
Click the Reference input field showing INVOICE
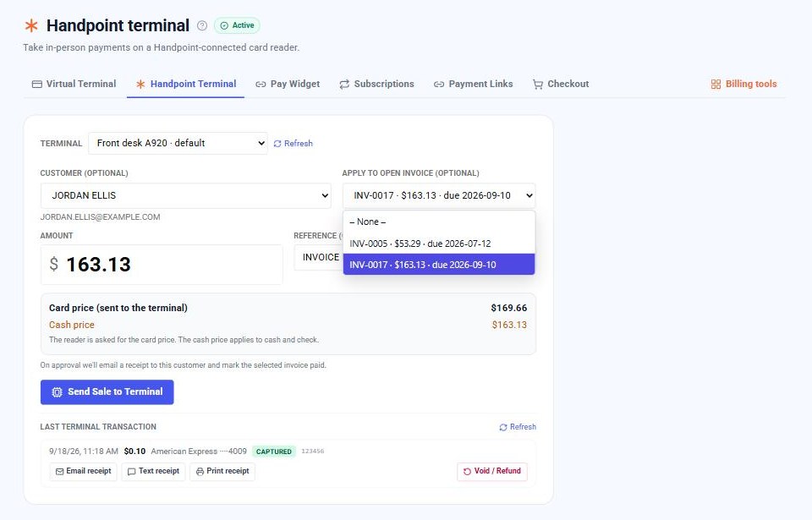(x=318, y=257)
